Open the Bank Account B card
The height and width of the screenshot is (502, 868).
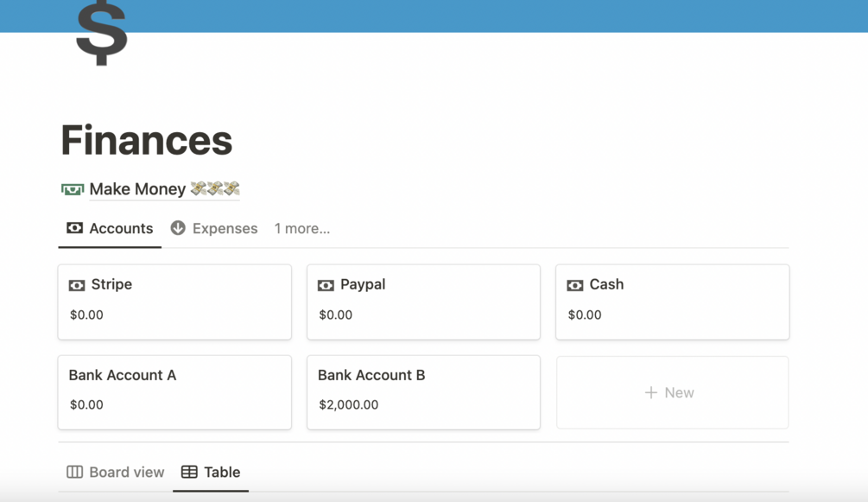[423, 392]
